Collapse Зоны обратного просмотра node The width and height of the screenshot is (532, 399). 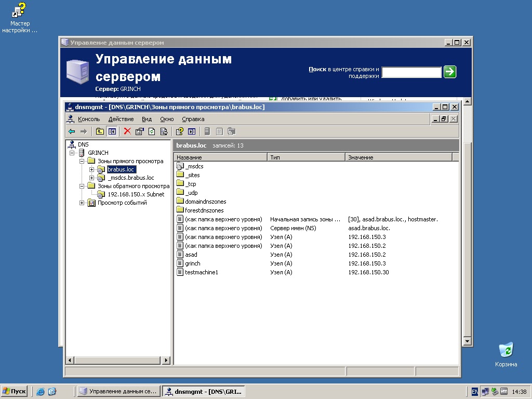pos(82,186)
